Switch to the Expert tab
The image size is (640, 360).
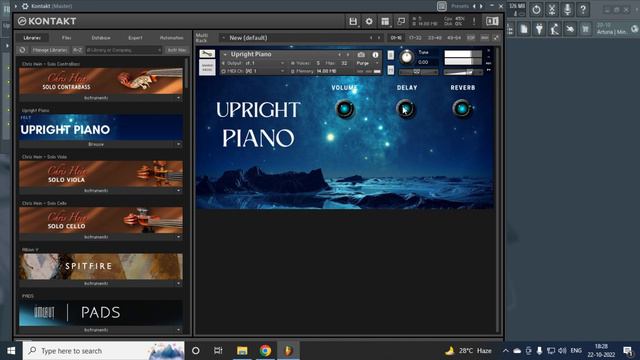click(135, 38)
